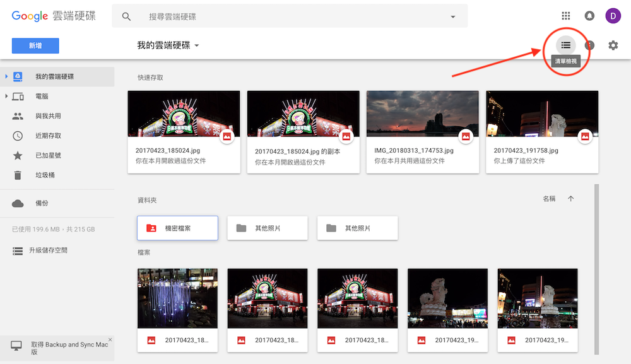The image size is (631, 364).
Task: Open account avatar D
Action: (x=613, y=15)
